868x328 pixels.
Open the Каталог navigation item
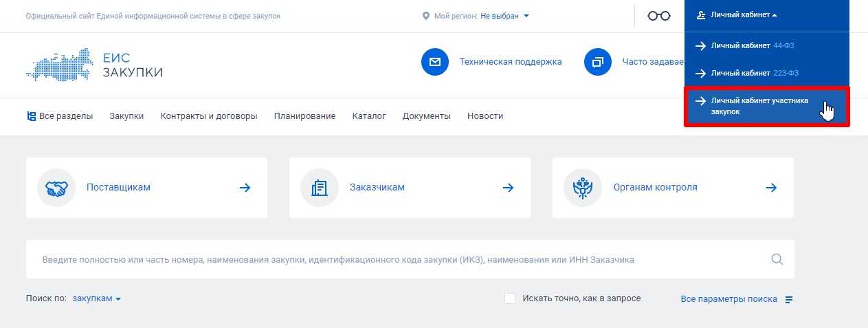tap(369, 116)
